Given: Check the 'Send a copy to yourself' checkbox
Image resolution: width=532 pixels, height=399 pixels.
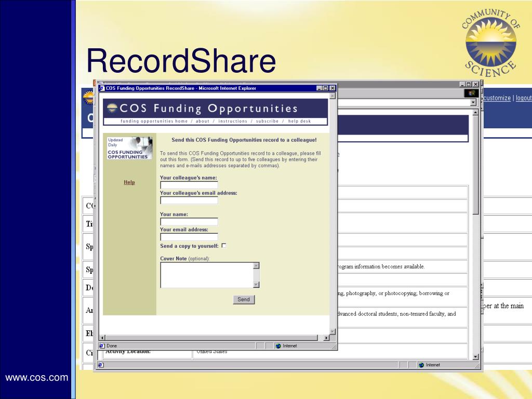Looking at the screenshot, I should tap(224, 246).
